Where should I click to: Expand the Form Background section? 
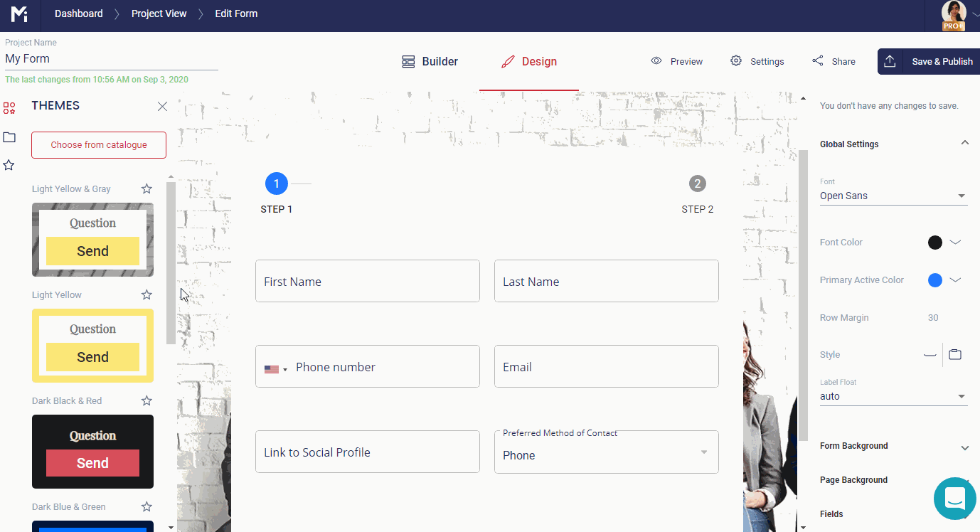(x=965, y=447)
